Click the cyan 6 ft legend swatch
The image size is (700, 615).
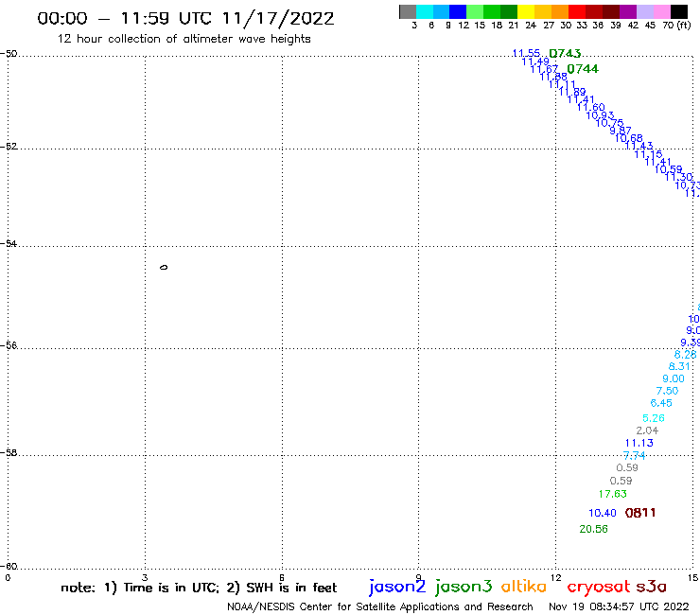coord(425,11)
